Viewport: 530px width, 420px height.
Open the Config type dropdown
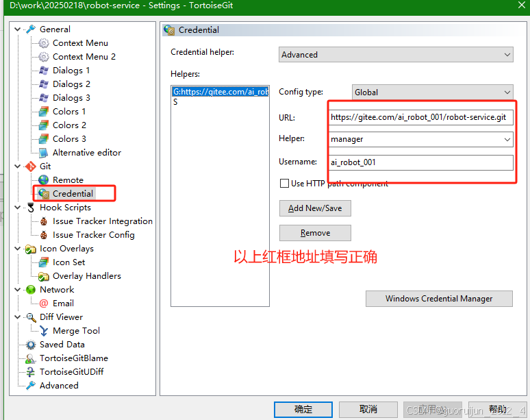coord(432,92)
